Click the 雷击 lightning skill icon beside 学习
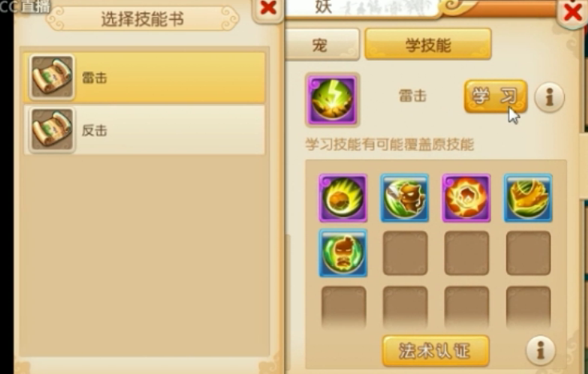Screen dimensions: 588x374 click(x=332, y=100)
